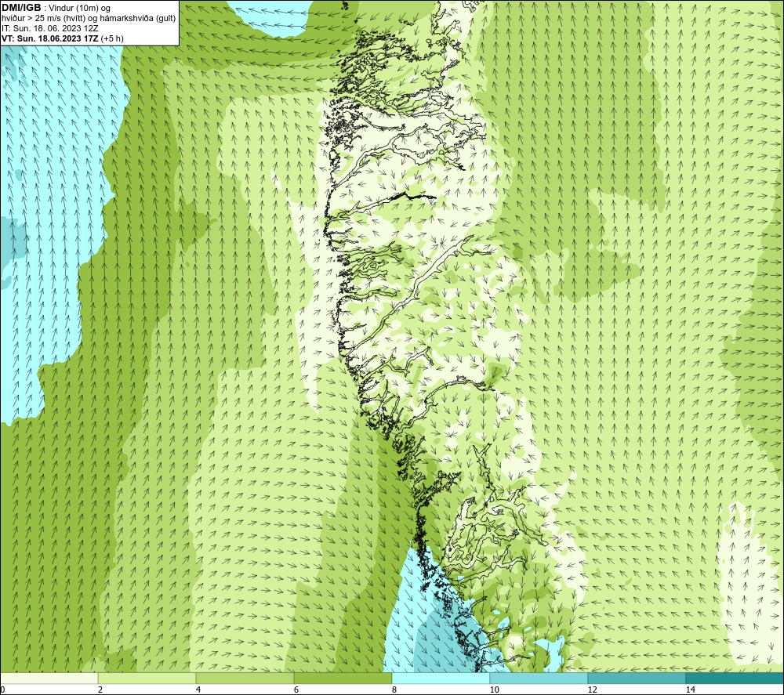This screenshot has width=784, height=695.
Task: Click the darkest teal colorbar segment above 14
Action: point(735,678)
